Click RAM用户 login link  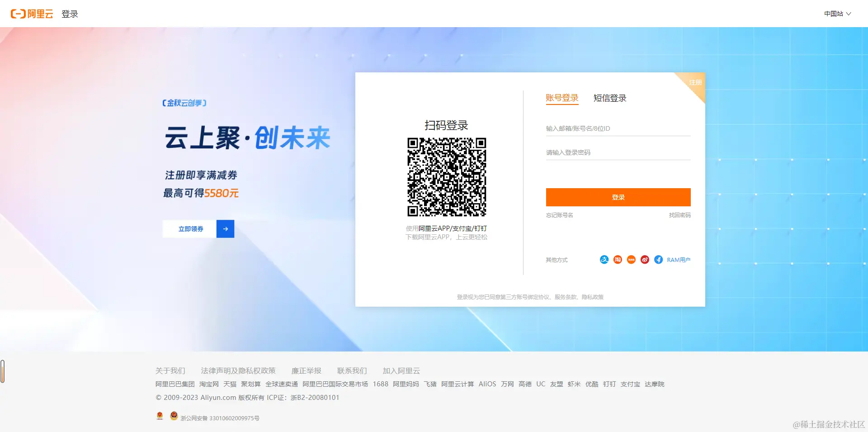click(x=679, y=260)
